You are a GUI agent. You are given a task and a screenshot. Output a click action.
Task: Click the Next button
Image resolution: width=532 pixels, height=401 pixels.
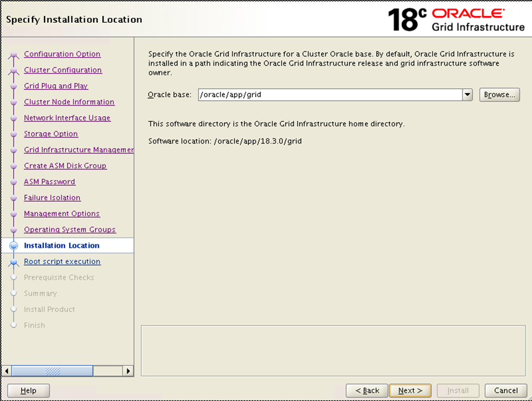click(x=410, y=391)
